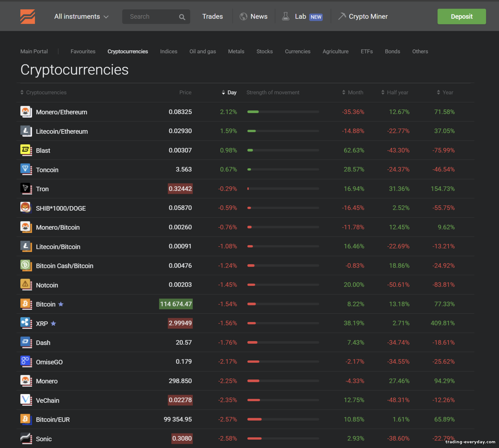Open the All instruments dropdown
The width and height of the screenshot is (499, 448).
[x=82, y=17]
